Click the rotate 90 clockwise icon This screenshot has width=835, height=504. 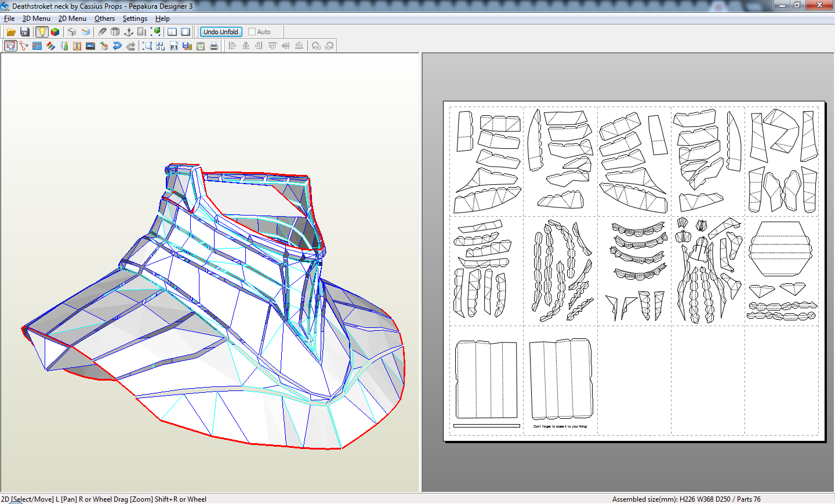point(329,46)
